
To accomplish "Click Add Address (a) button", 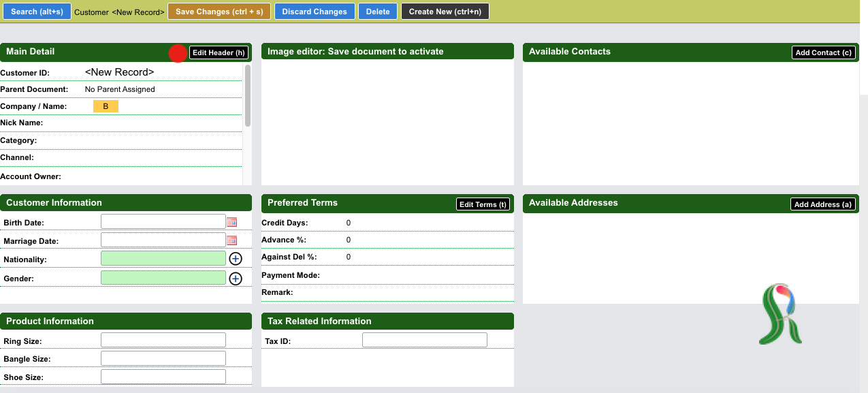I will coord(823,204).
